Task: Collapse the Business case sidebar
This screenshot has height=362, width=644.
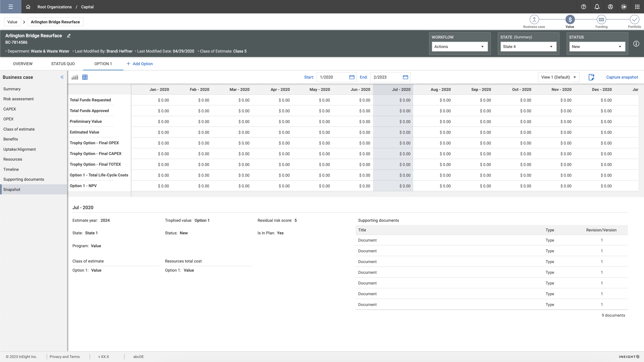Action: [62, 77]
